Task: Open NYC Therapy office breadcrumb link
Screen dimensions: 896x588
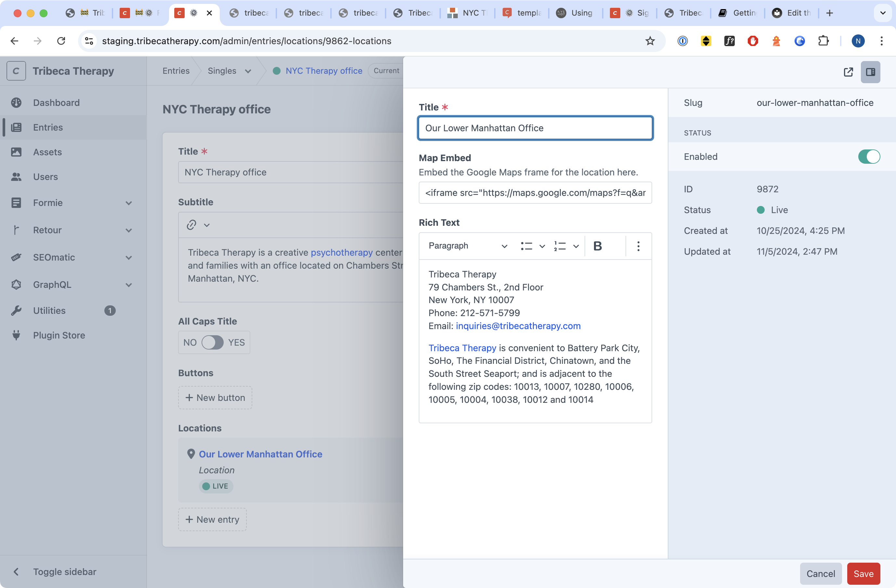Action: click(x=324, y=71)
